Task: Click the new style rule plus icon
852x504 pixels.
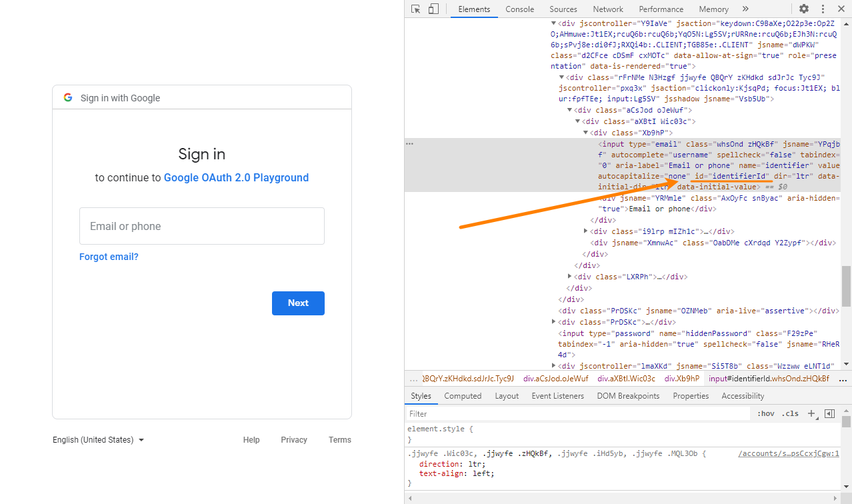Action: point(811,413)
